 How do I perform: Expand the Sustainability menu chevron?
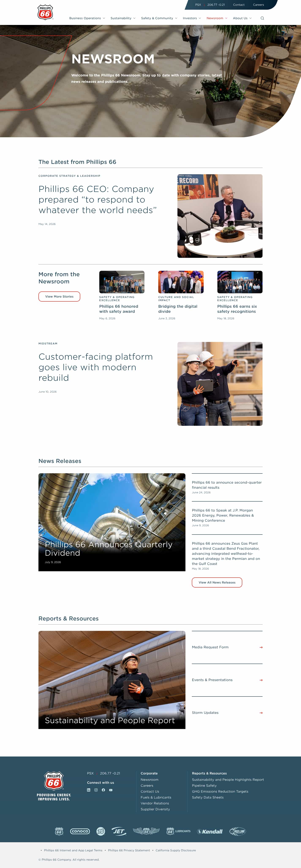pos(135,18)
